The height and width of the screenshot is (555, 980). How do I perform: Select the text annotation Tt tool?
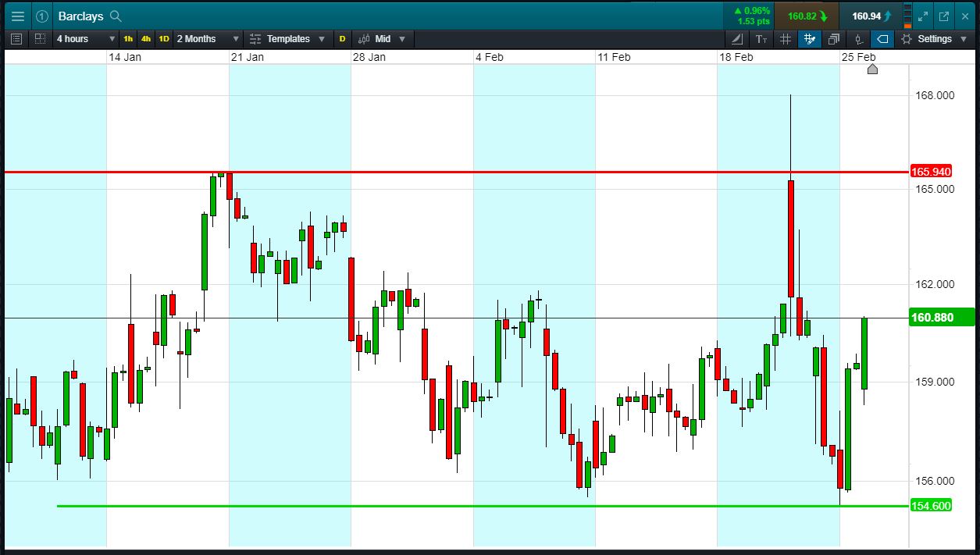(761, 39)
